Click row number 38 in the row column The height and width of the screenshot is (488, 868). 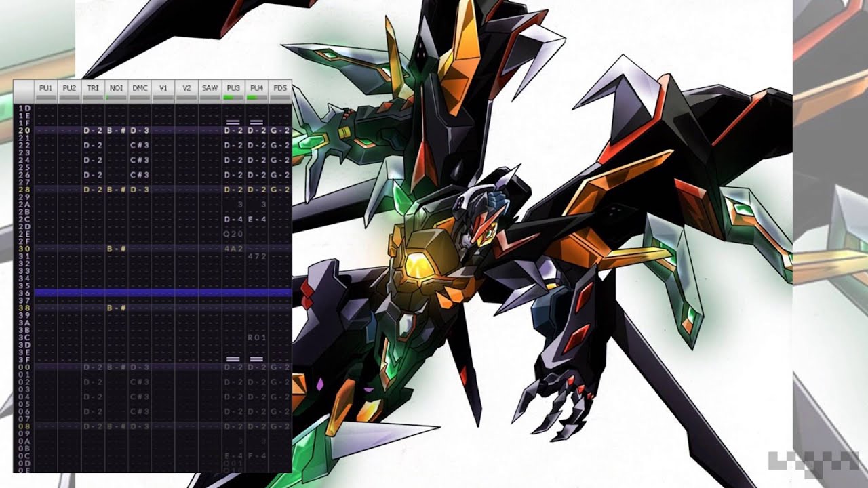click(24, 308)
